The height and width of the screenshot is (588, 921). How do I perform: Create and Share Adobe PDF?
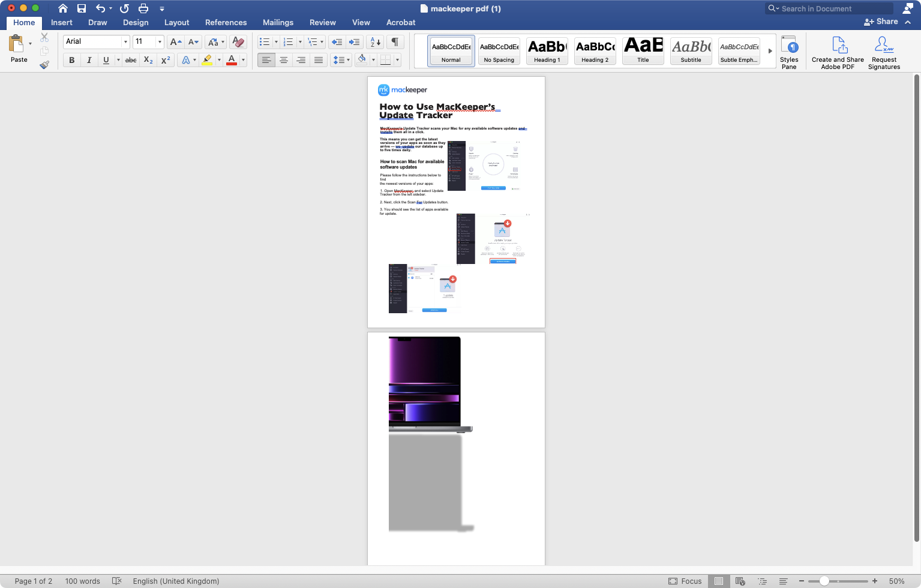(838, 52)
